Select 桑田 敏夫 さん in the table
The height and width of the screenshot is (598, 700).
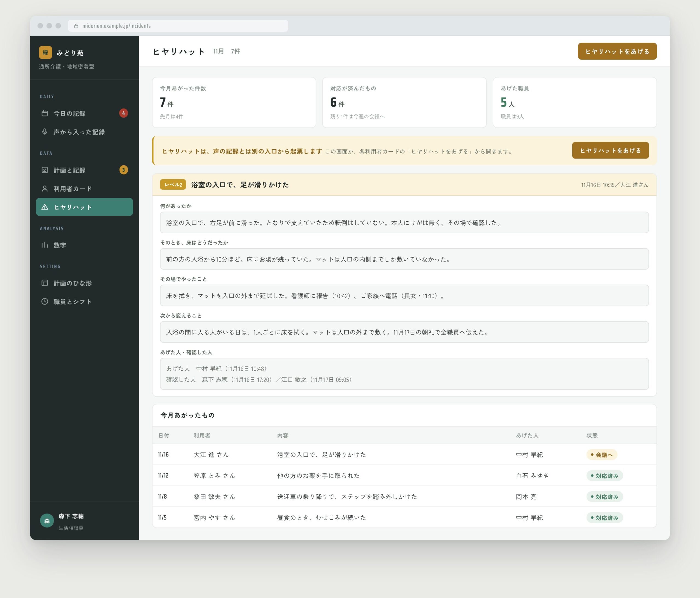214,496
